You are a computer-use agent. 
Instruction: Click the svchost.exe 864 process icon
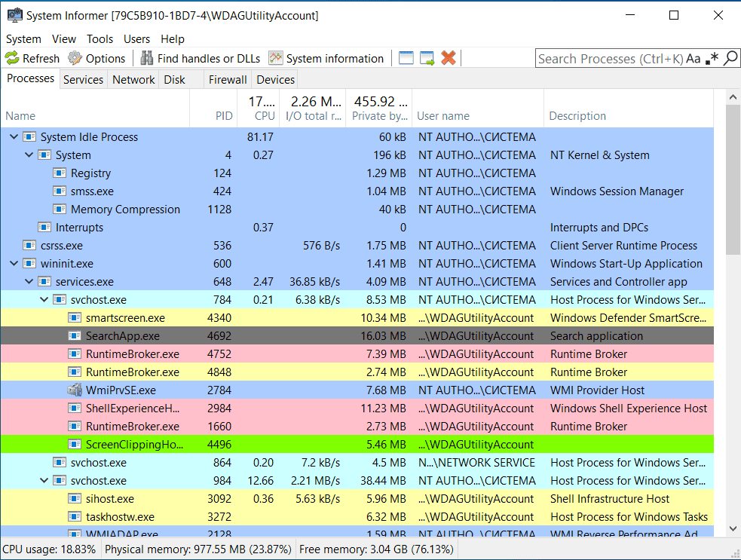click(59, 462)
